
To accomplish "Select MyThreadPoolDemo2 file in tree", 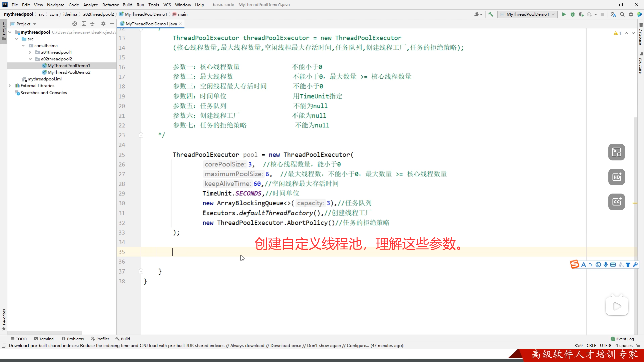I will point(69,72).
